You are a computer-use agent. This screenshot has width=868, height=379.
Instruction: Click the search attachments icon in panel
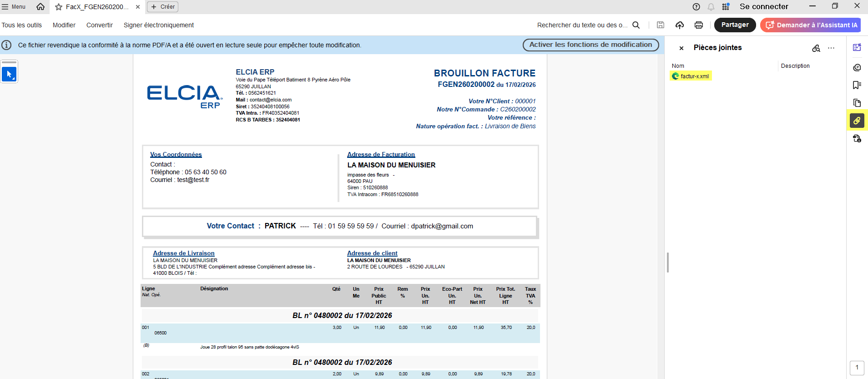[x=816, y=48]
